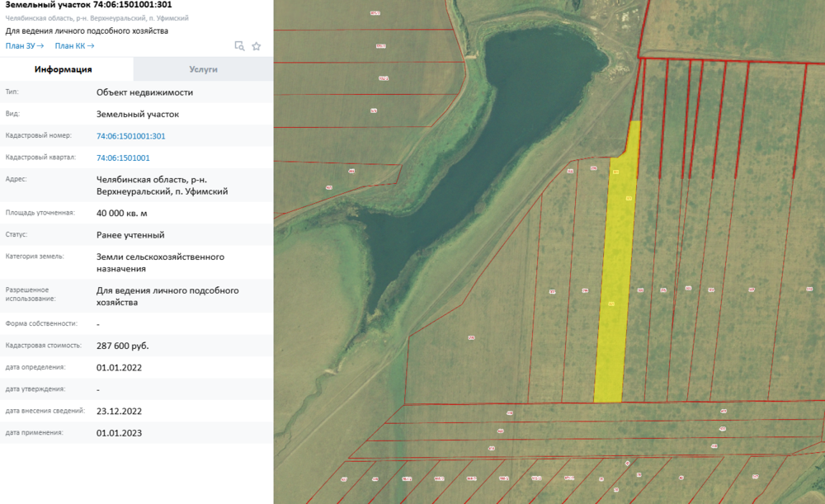This screenshot has width=825, height=504.
Task: Open link in Кадастровый номер row
Action: tap(130, 136)
